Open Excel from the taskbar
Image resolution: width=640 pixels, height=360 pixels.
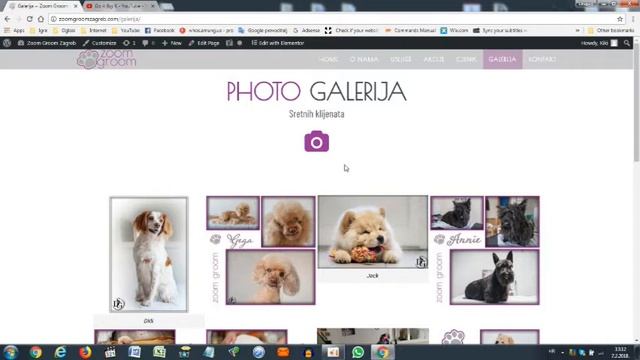[x=159, y=352]
